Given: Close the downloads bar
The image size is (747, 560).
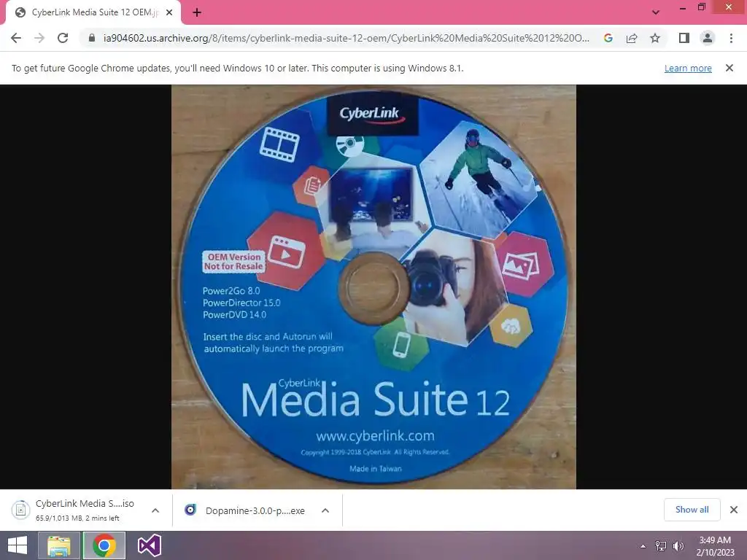Looking at the screenshot, I should tap(734, 510).
